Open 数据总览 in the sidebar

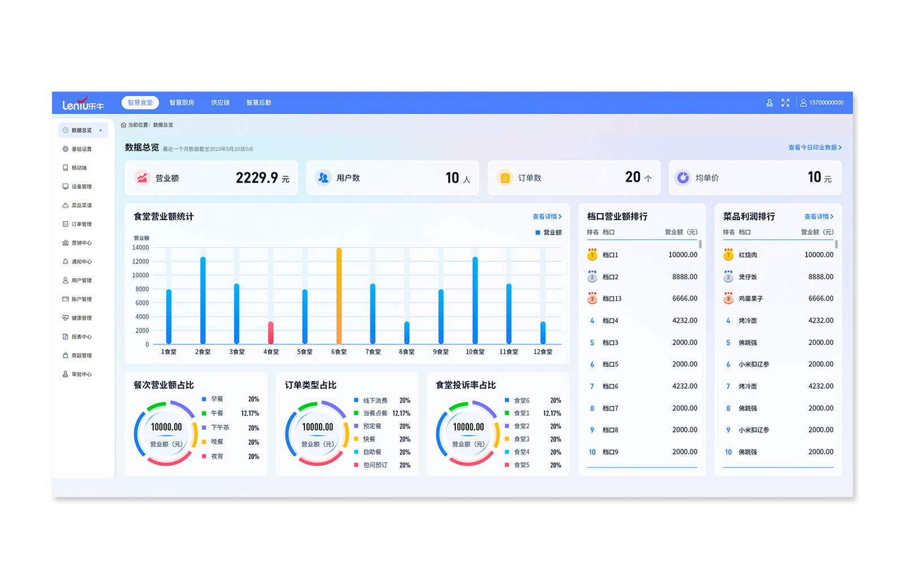[x=83, y=131]
